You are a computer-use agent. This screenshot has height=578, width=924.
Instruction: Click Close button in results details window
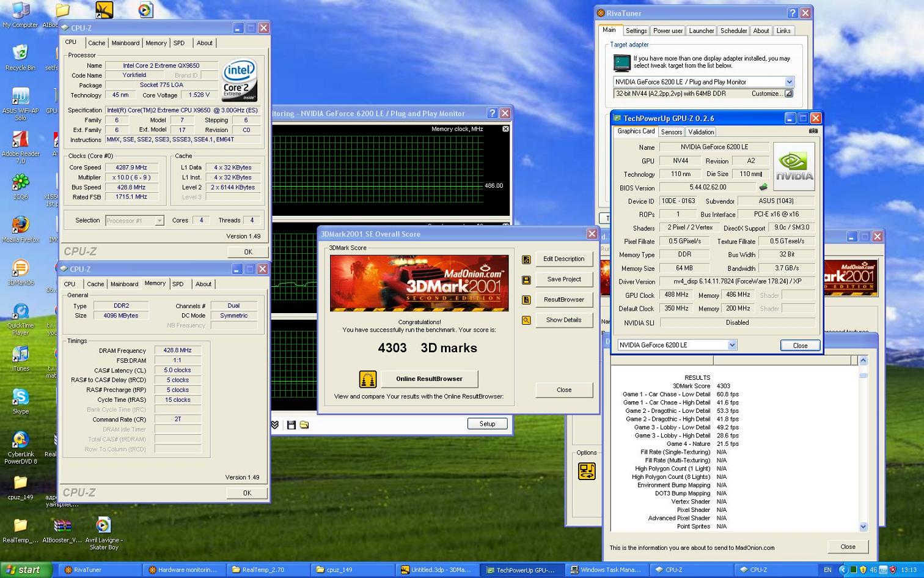click(x=848, y=547)
